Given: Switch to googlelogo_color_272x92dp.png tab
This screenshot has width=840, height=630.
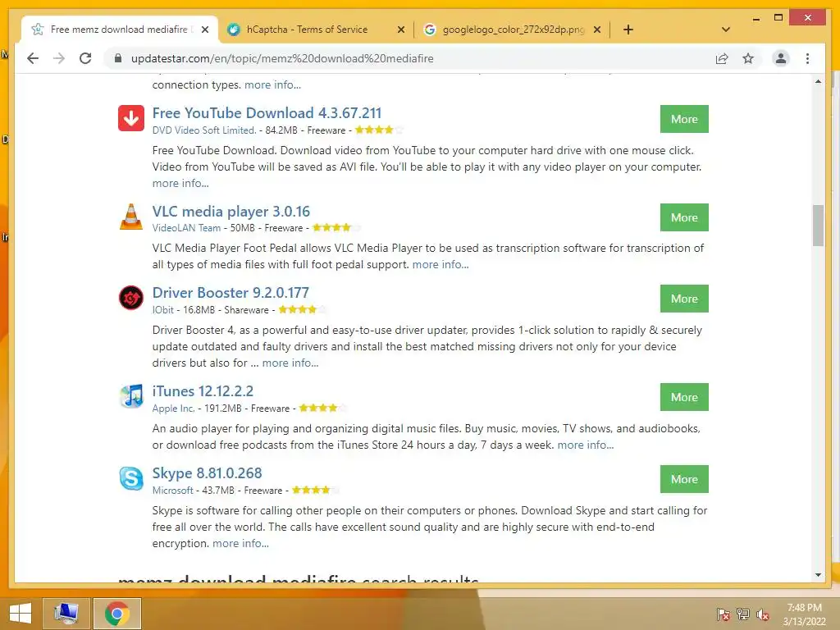Looking at the screenshot, I should pos(512,30).
